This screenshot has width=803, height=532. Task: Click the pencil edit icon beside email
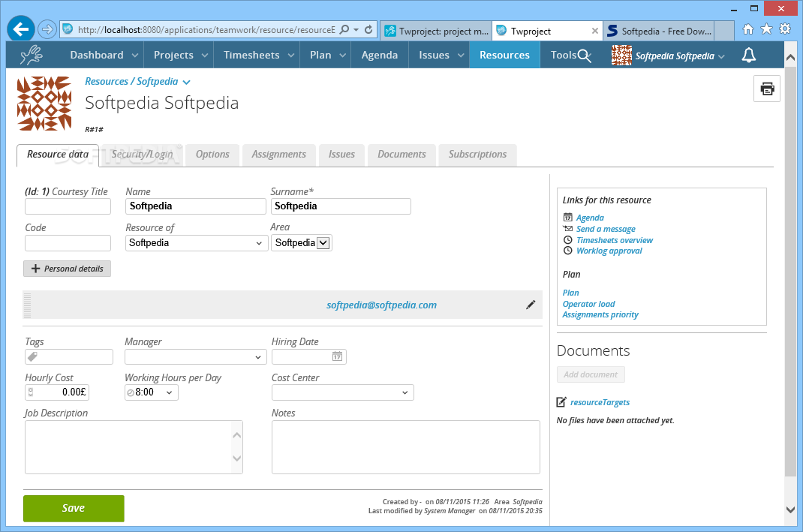[531, 305]
